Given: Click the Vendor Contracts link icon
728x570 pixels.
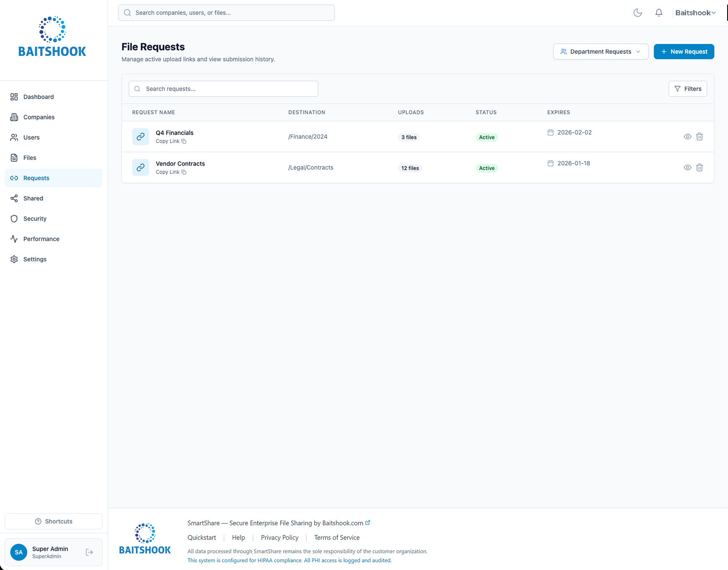Looking at the screenshot, I should pyautogui.click(x=140, y=168).
